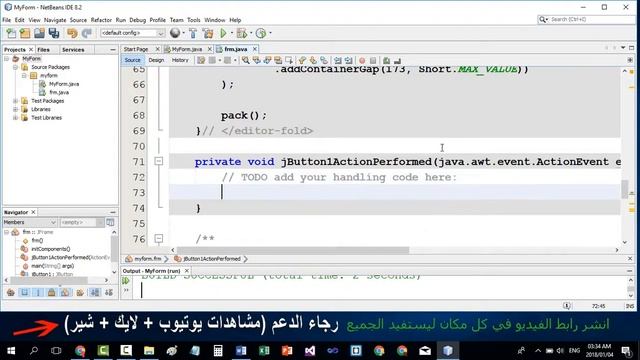Image resolution: width=640 pixels, height=360 pixels.
Task: Toggle Sort by Name filter in Navigator
Action: tap(95, 292)
